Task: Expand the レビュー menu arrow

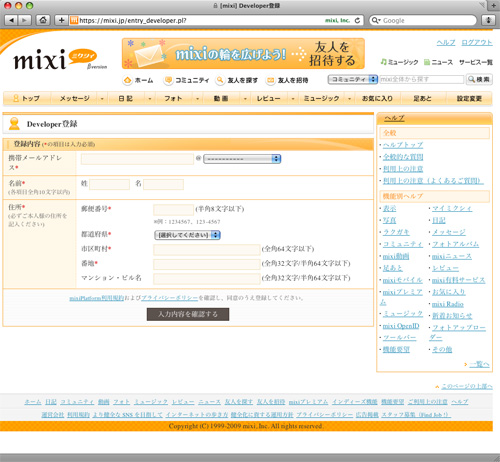Action: tap(293, 99)
